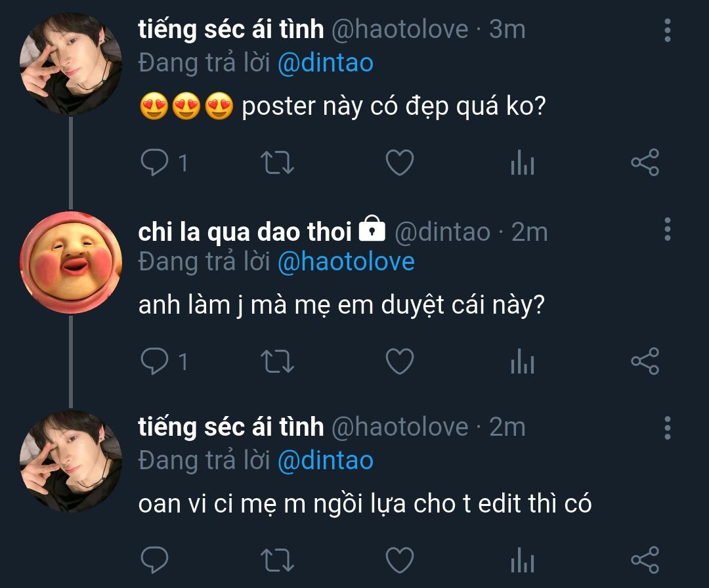Open the @dintao mention in first tweet
709x588 pixels.
[x=326, y=63]
